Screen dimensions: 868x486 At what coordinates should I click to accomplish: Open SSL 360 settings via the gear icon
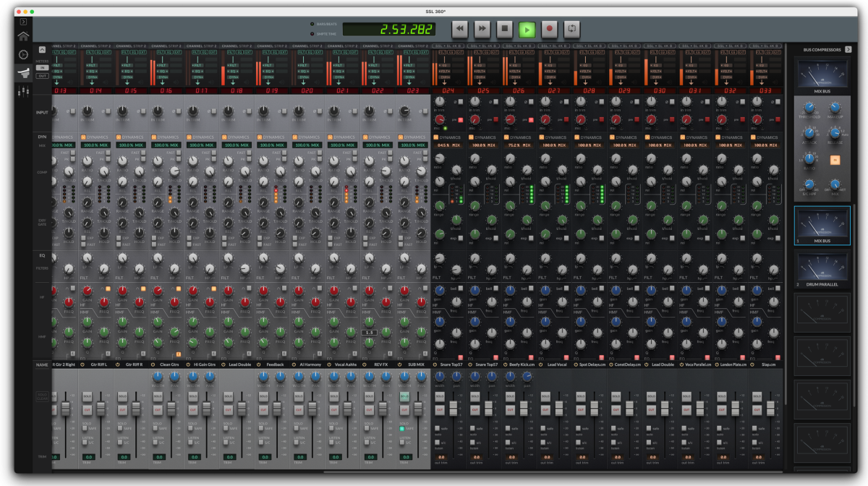23,54
